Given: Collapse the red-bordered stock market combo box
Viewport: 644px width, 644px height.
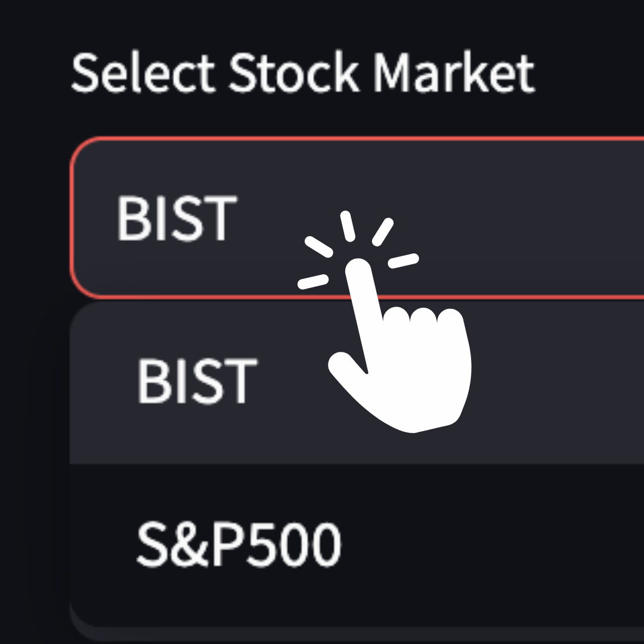Looking at the screenshot, I should 357,217.
